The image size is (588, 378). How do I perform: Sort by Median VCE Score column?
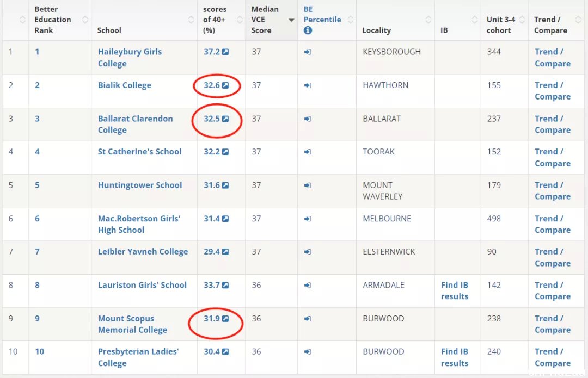pyautogui.click(x=291, y=20)
